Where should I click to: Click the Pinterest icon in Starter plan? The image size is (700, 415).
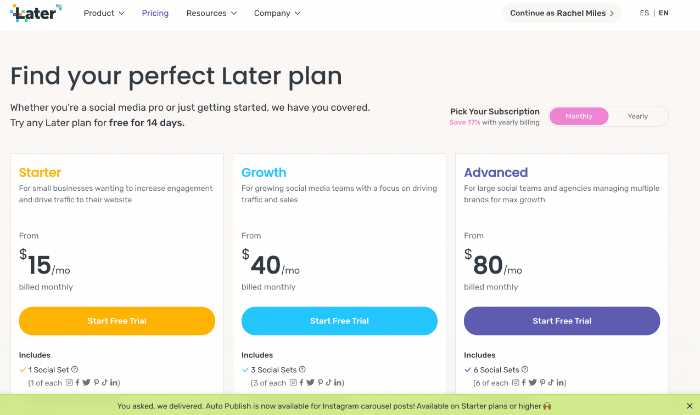(96, 382)
